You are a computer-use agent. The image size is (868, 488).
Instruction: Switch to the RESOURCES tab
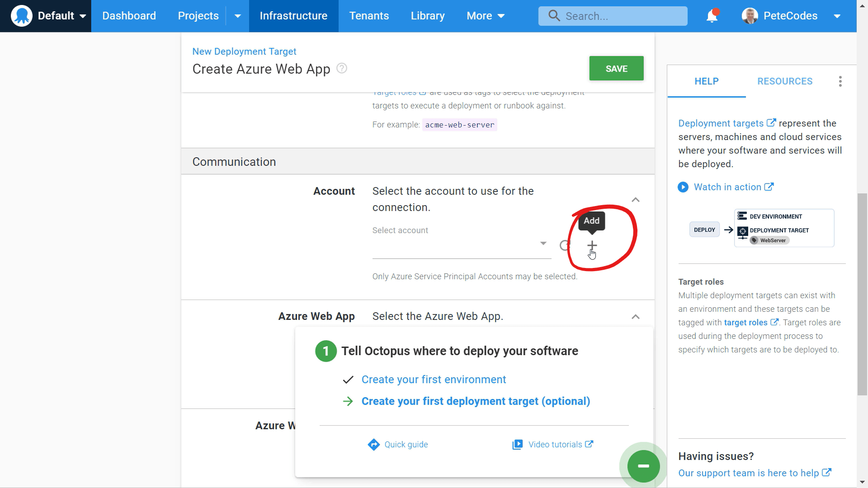(785, 81)
